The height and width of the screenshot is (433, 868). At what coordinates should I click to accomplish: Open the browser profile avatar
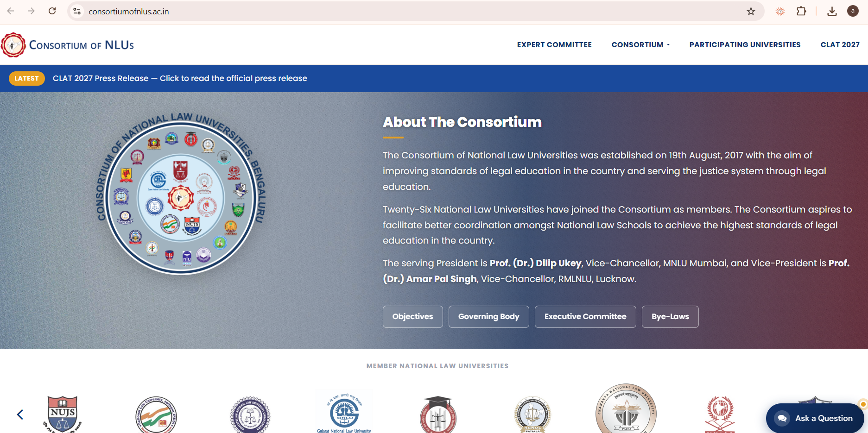pyautogui.click(x=853, y=11)
